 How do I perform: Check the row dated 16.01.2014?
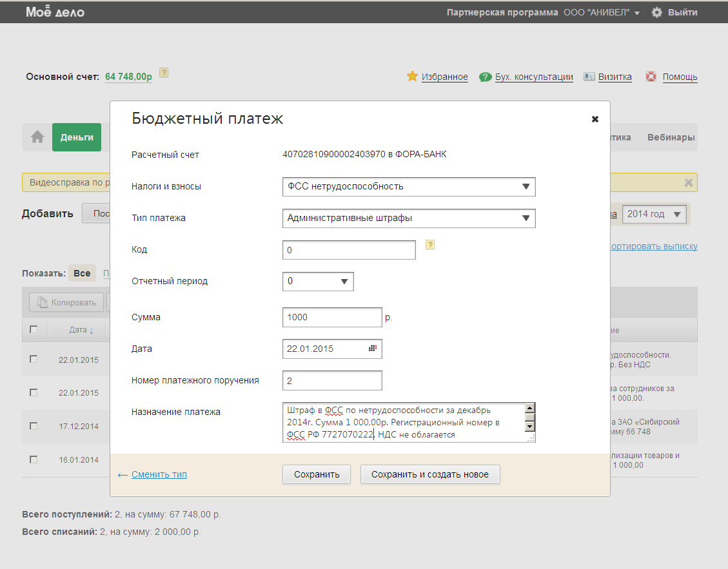point(34,459)
